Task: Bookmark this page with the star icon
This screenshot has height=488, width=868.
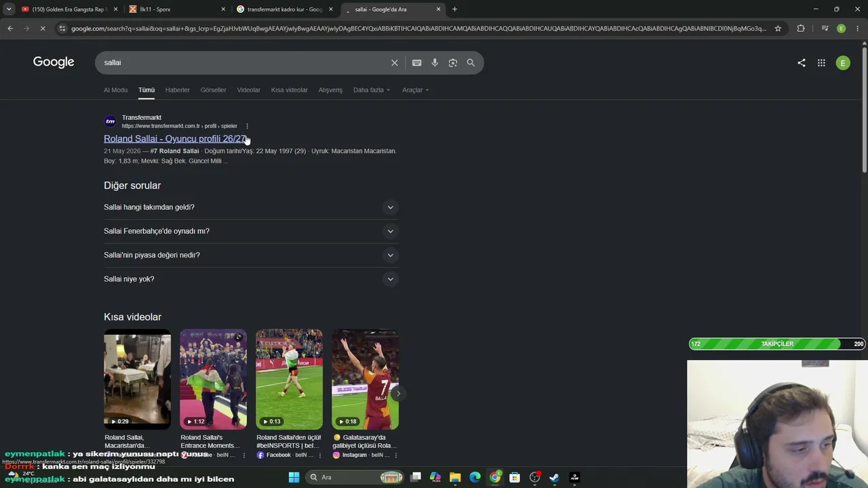Action: pyautogui.click(x=778, y=28)
